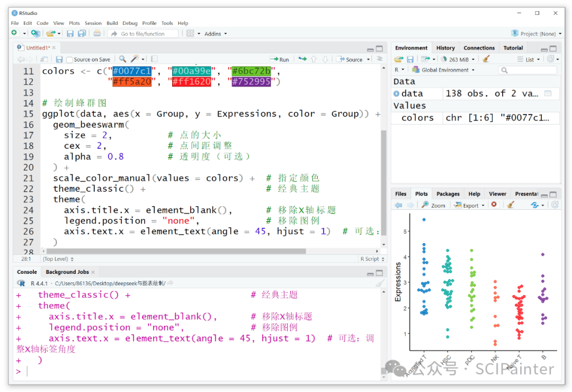Click the colors row in Values
The height and width of the screenshot is (392, 572).
475,118
